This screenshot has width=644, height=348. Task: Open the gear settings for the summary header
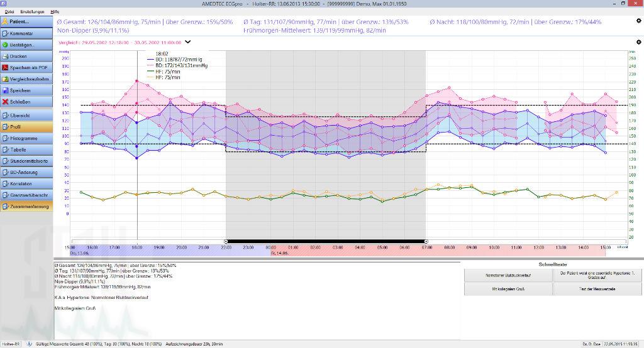[639, 20]
